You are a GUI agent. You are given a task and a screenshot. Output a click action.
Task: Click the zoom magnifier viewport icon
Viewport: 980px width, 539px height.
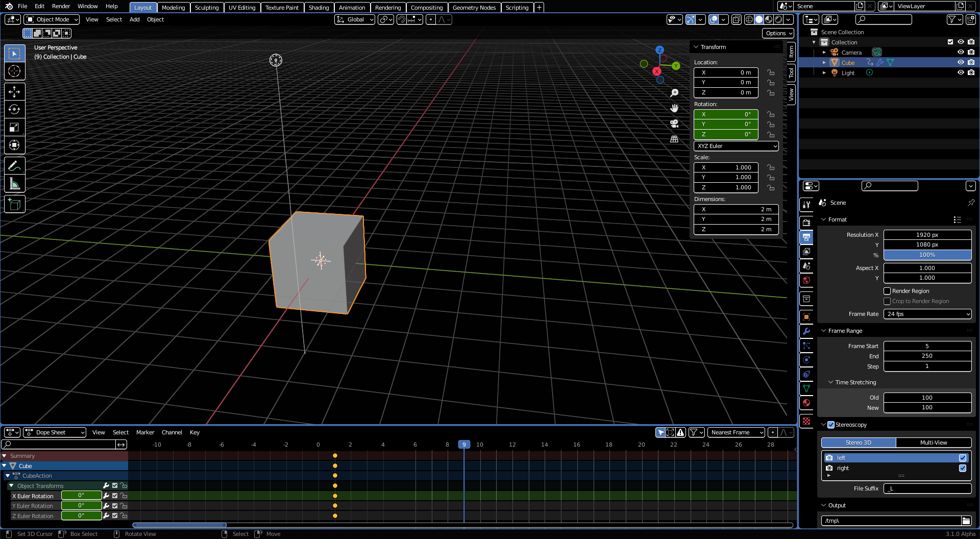point(674,93)
